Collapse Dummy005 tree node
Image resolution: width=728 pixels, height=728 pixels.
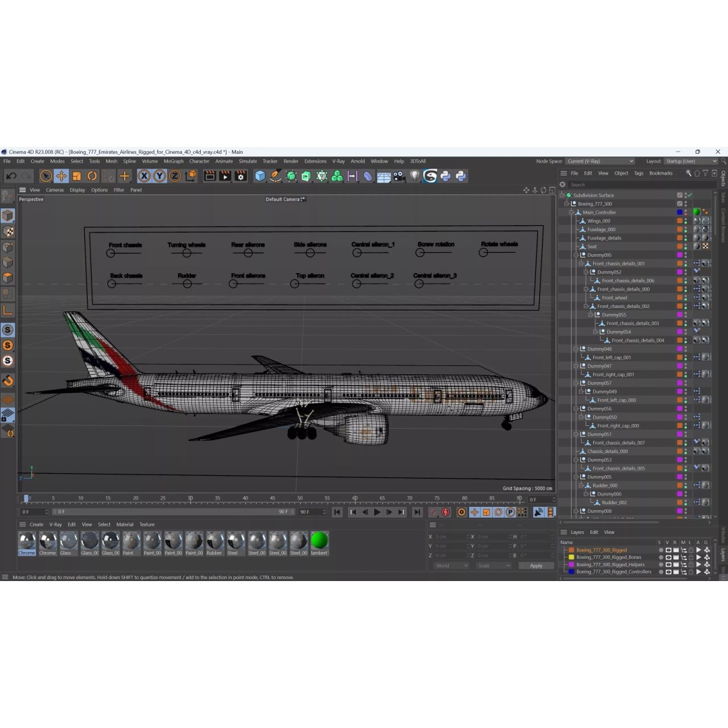[576, 477]
